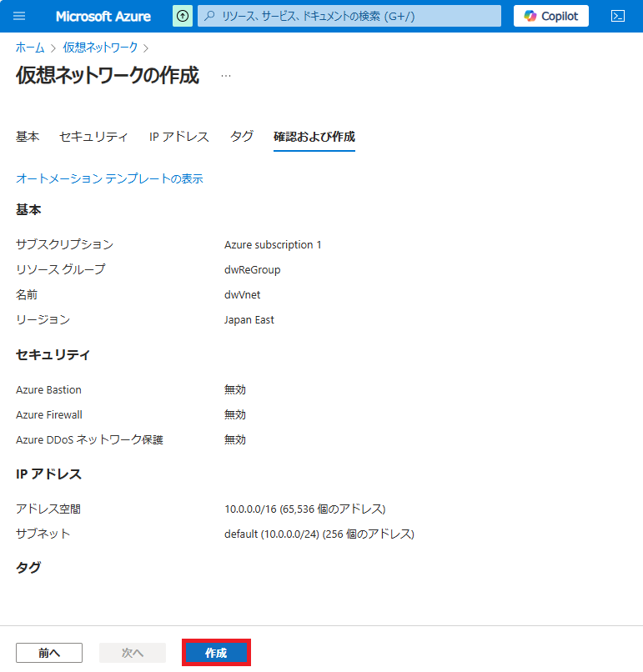Click the Azure Bastion label
The image size is (643, 672).
coord(48,389)
